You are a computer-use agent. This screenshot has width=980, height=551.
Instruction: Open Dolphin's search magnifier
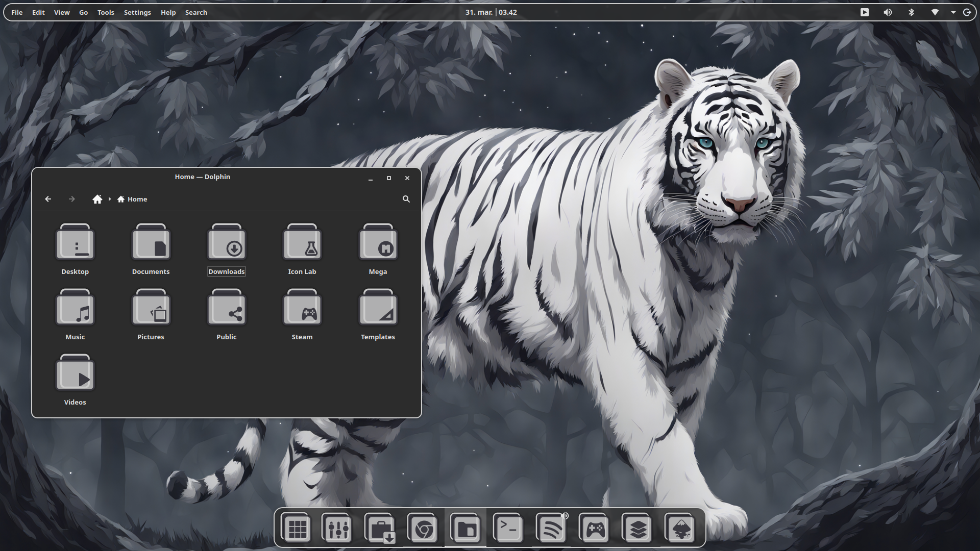(406, 199)
